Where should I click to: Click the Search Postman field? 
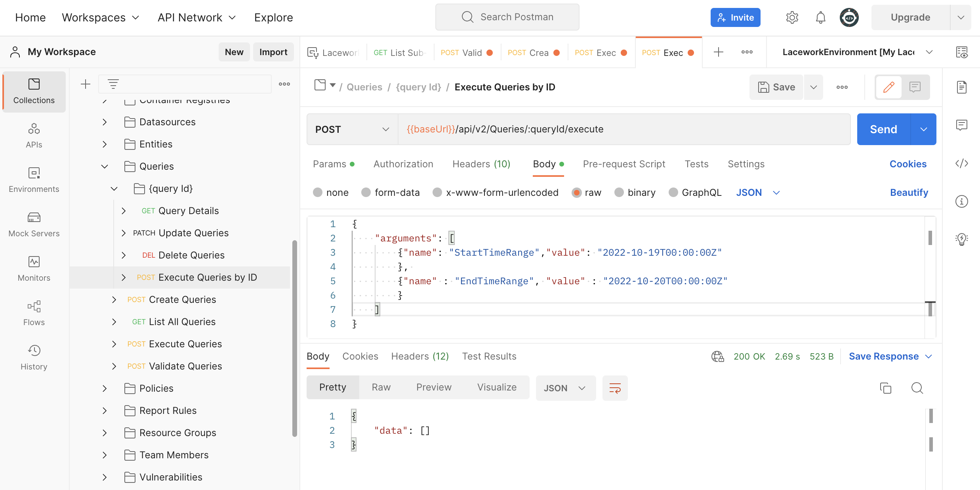(x=507, y=17)
